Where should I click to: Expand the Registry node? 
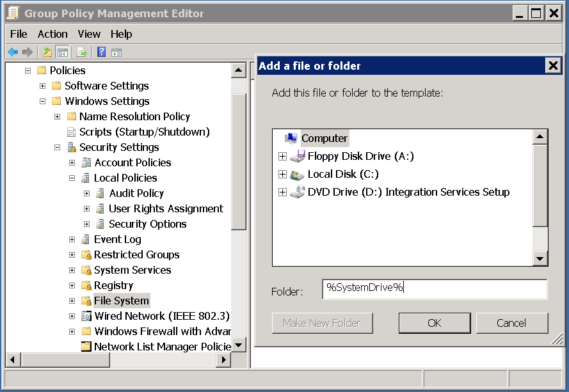pyautogui.click(x=72, y=285)
